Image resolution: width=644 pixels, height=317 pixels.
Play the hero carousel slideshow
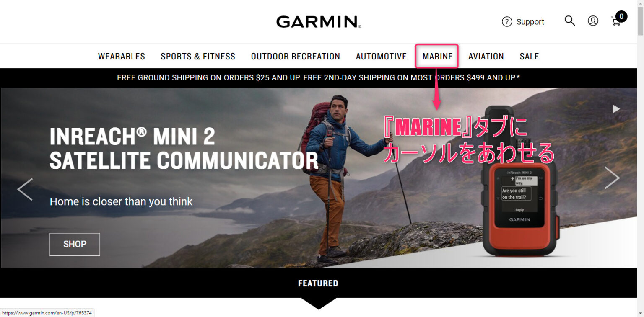pos(616,109)
